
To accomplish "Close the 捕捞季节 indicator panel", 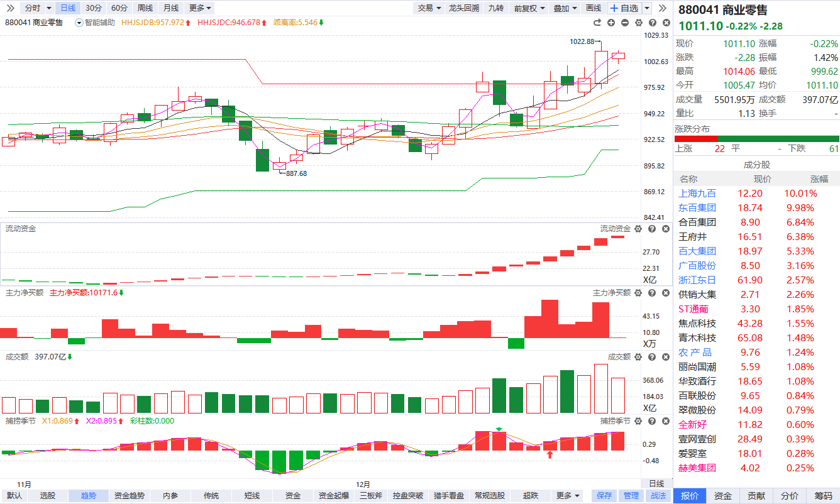I will 665,421.
